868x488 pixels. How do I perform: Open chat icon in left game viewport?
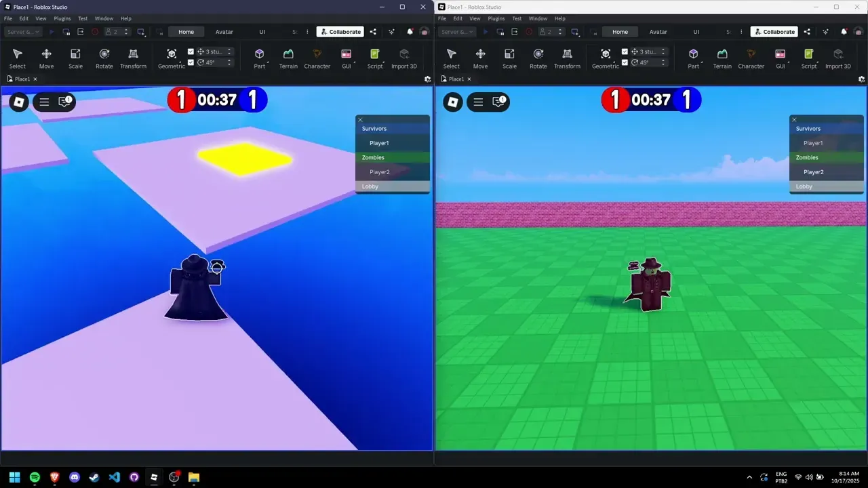[65, 102]
